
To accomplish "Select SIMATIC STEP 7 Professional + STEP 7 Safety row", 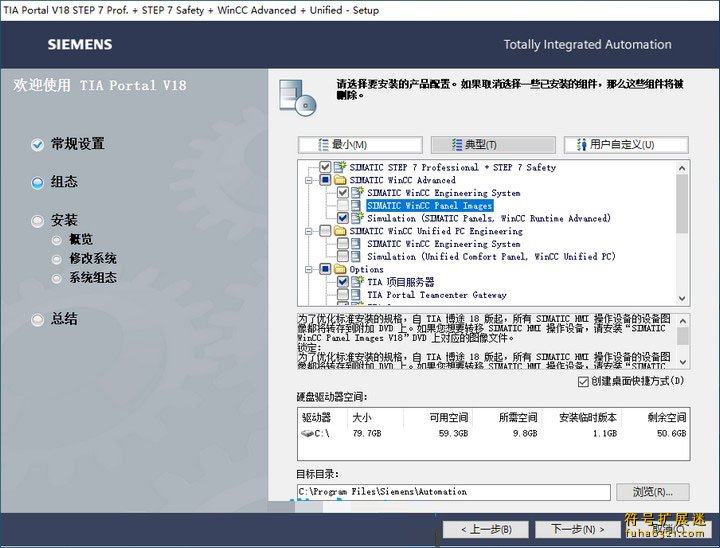I will (x=453, y=167).
